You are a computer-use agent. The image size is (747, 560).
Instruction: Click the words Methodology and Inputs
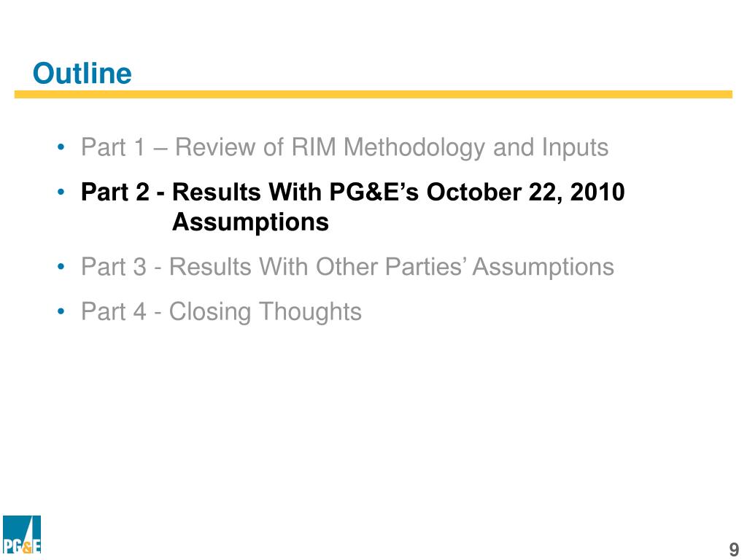pyautogui.click(x=476, y=147)
